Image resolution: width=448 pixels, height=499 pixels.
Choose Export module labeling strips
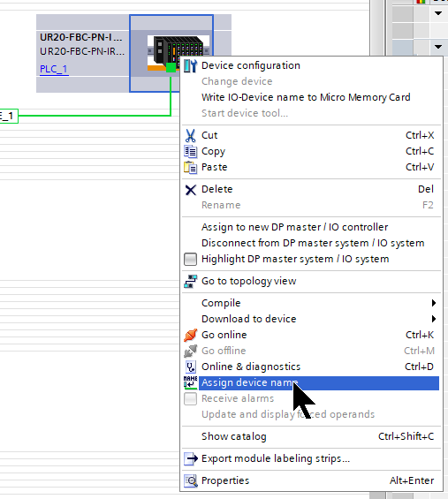tap(276, 458)
